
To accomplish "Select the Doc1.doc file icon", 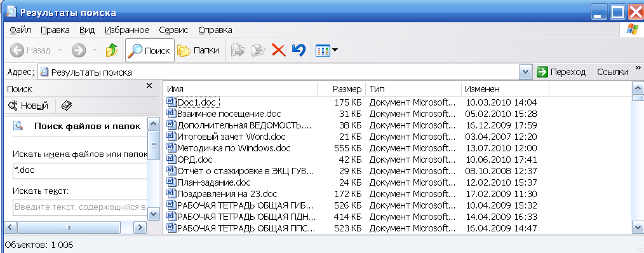I will pyautogui.click(x=171, y=102).
